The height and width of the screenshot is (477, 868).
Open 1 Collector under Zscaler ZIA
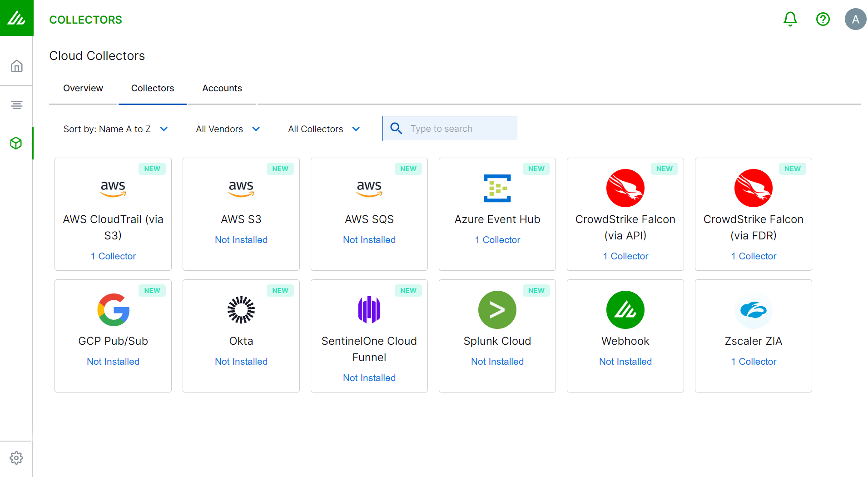pyautogui.click(x=754, y=362)
